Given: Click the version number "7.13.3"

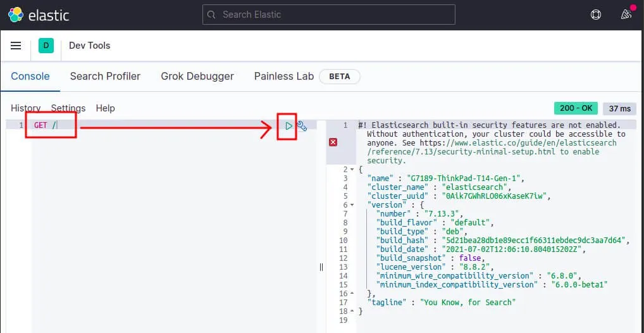Looking at the screenshot, I should coord(441,213).
